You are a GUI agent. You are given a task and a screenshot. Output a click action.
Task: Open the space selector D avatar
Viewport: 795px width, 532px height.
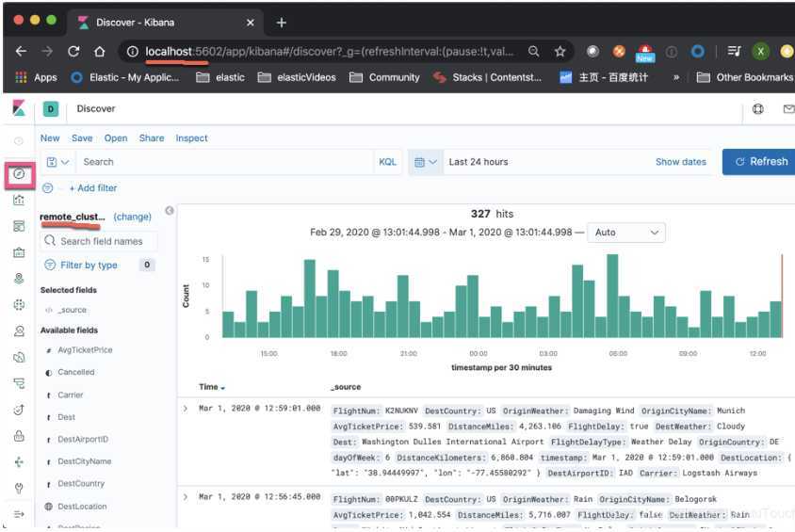pyautogui.click(x=51, y=108)
